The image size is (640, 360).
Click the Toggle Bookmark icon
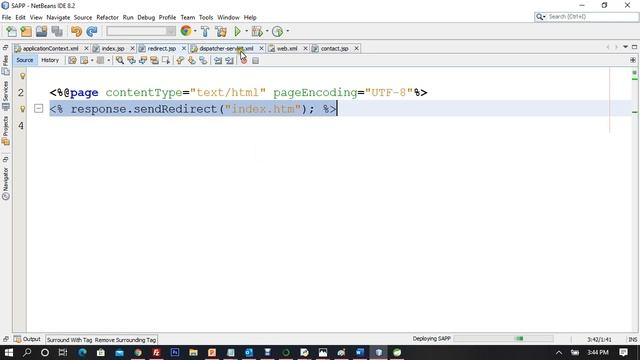click(x=203, y=60)
